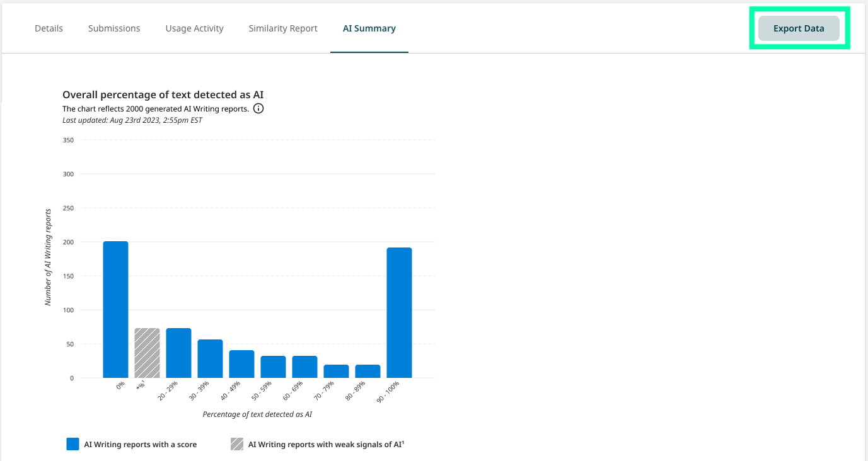Select the 50 - 59% bar

coord(274,367)
